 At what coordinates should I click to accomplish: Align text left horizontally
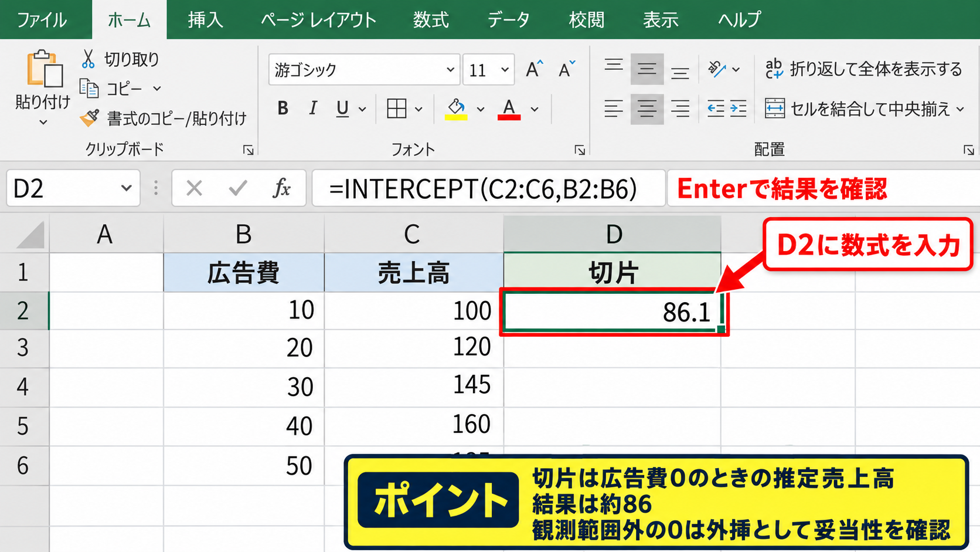(614, 109)
